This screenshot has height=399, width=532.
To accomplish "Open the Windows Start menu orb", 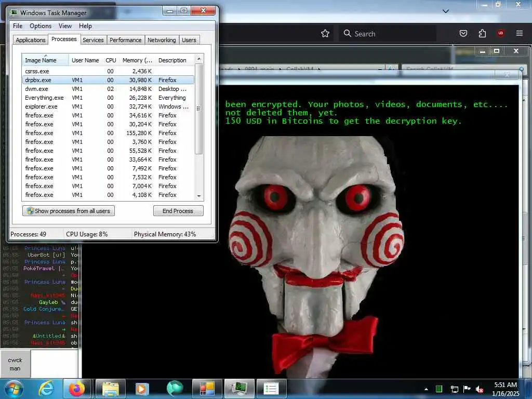I will pyautogui.click(x=14, y=389).
